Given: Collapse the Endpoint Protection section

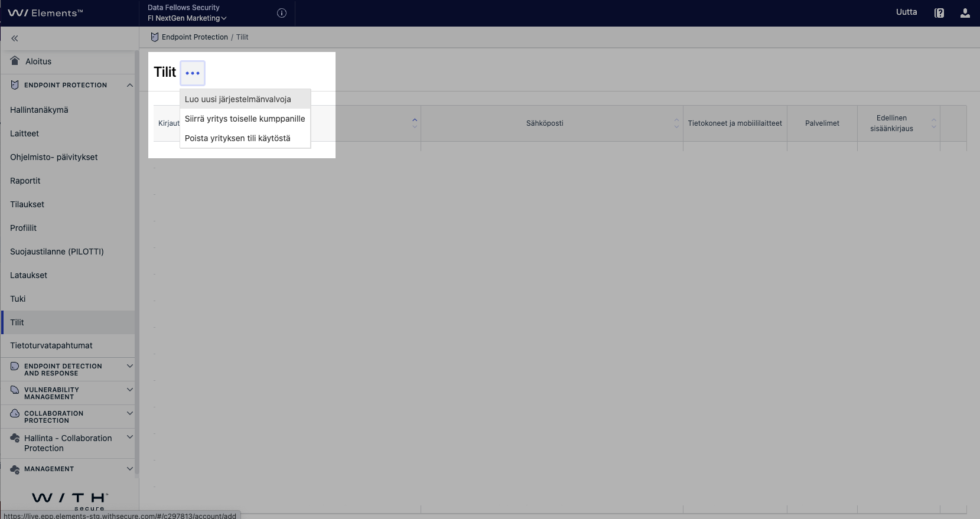Looking at the screenshot, I should (x=129, y=85).
